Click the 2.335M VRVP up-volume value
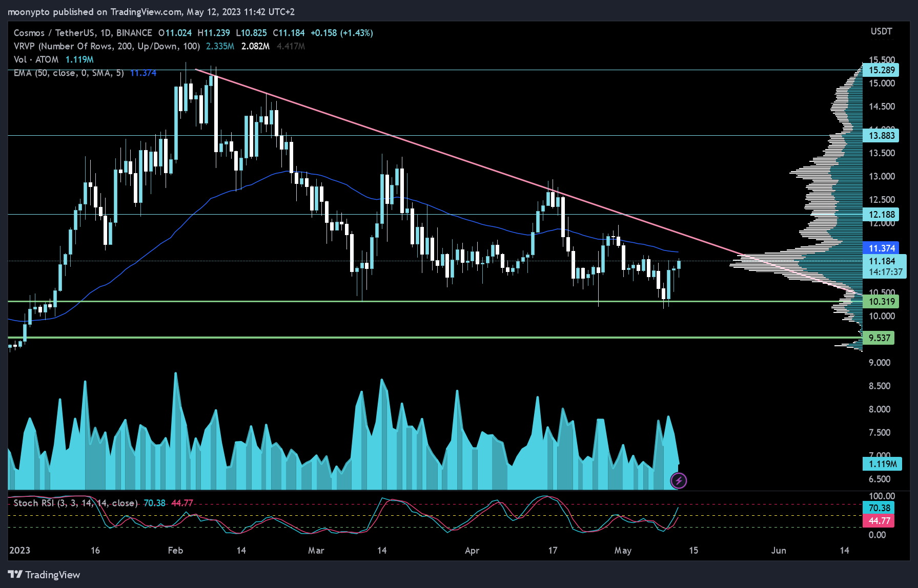Image resolution: width=918 pixels, height=588 pixels. 220,46
